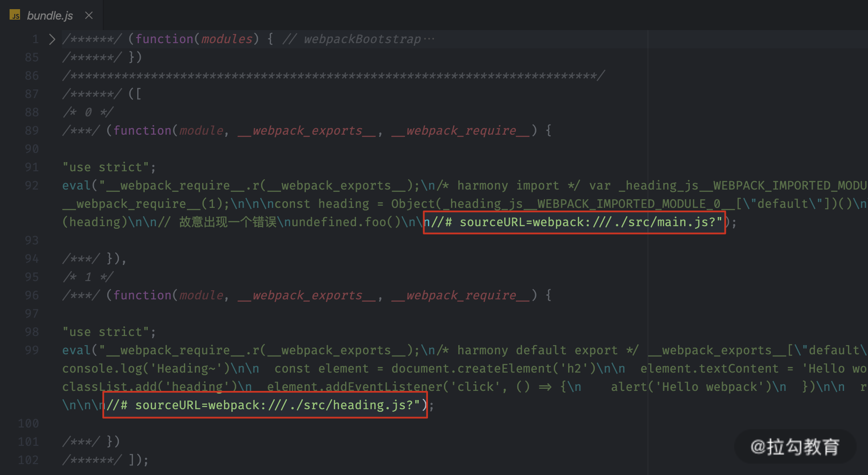Expand the folded code chevron on line 1
868x475 pixels.
[52, 39]
